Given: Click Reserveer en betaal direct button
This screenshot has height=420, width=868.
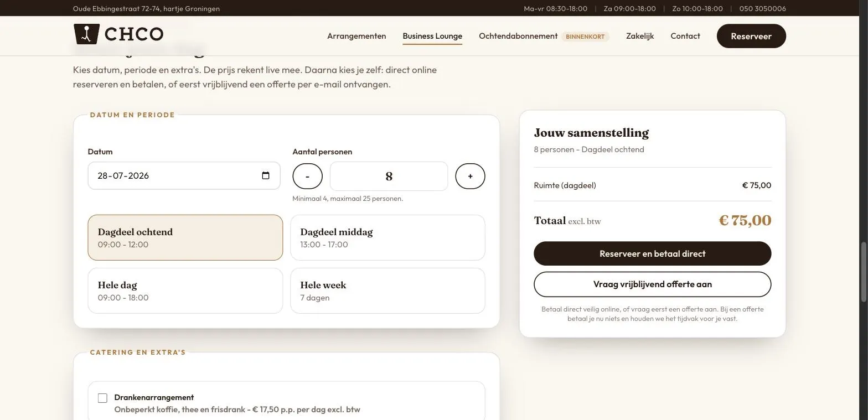Looking at the screenshot, I should click(653, 253).
